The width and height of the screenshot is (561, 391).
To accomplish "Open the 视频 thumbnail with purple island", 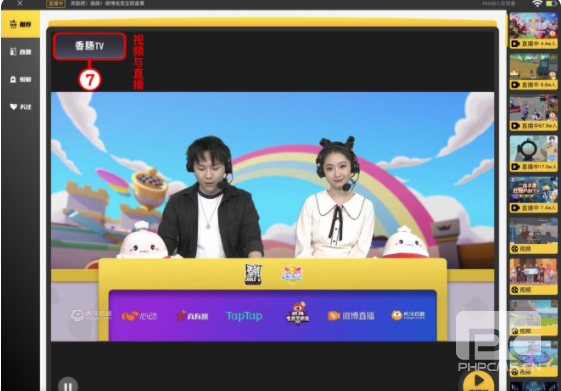I will pos(533,358).
